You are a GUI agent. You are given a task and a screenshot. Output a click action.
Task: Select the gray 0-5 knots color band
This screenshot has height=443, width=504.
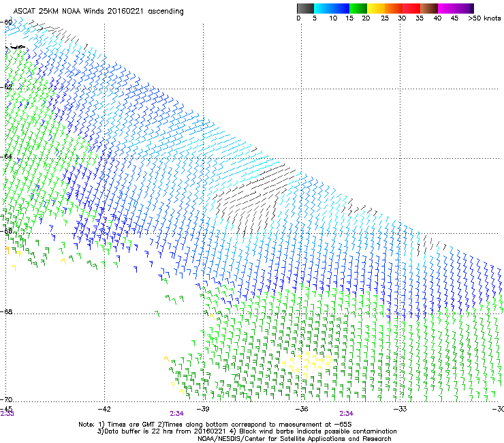[305, 8]
